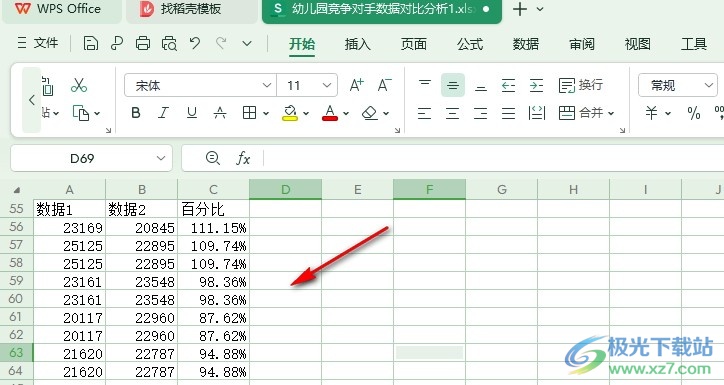Click the D69 name box field
724x385 pixels.
click(x=91, y=158)
